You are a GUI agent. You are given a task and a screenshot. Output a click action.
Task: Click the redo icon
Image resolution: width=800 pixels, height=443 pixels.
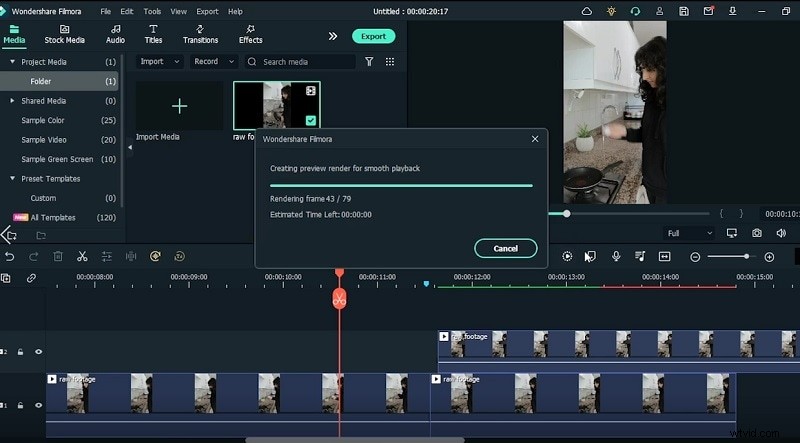[x=34, y=257]
